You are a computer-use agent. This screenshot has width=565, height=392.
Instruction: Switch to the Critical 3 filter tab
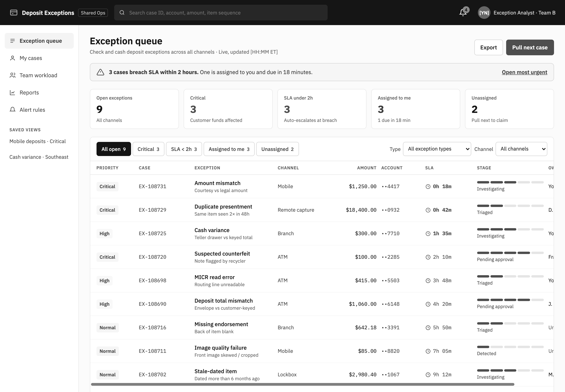(148, 149)
